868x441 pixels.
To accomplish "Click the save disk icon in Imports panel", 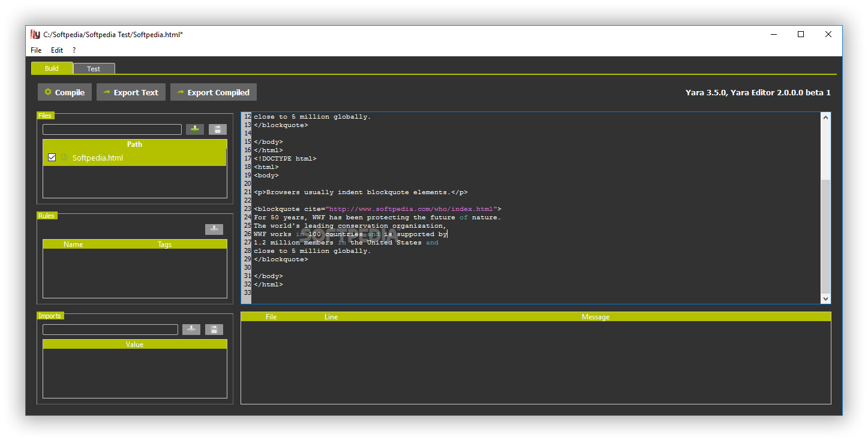I will point(214,330).
